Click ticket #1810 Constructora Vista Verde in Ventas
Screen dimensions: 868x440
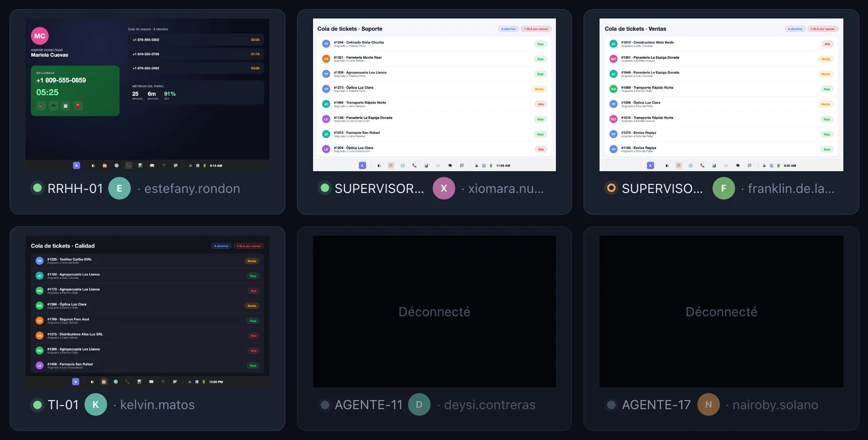(721, 44)
